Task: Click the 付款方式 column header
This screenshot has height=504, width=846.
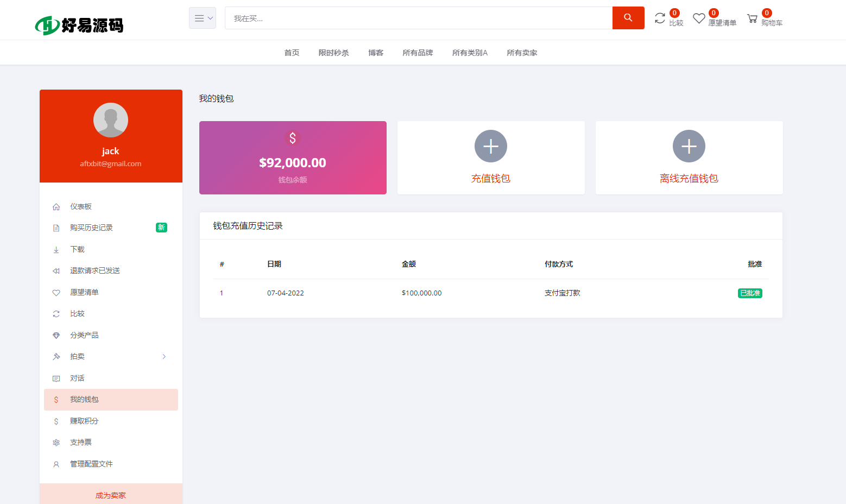Action: (559, 264)
